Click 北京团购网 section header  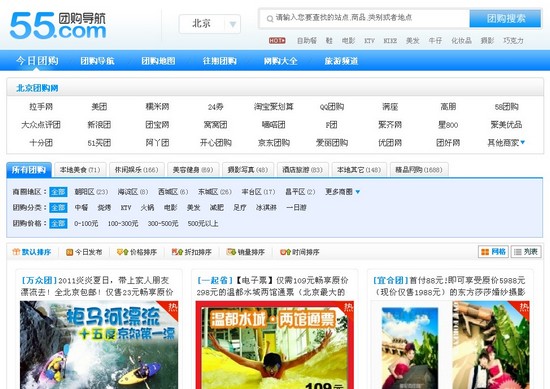(37, 88)
